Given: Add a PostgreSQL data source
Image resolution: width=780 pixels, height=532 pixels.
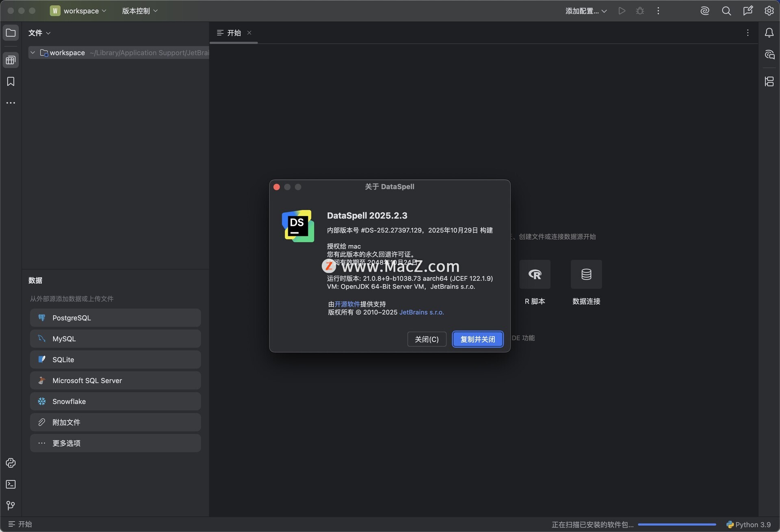Looking at the screenshot, I should pos(115,318).
